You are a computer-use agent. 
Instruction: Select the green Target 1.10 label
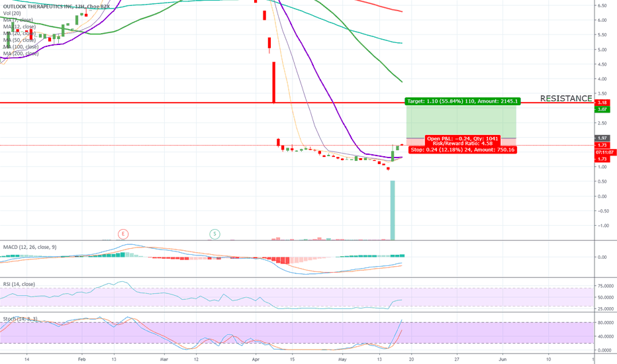point(462,101)
